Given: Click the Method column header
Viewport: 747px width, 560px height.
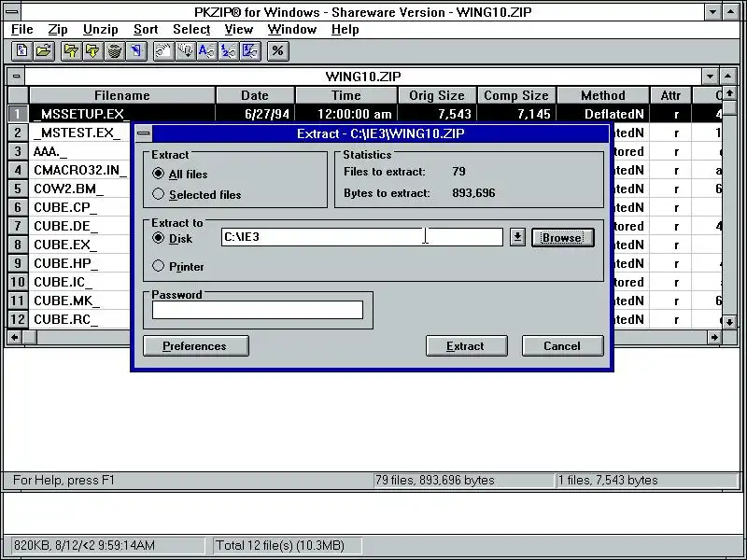Looking at the screenshot, I should click(602, 95).
